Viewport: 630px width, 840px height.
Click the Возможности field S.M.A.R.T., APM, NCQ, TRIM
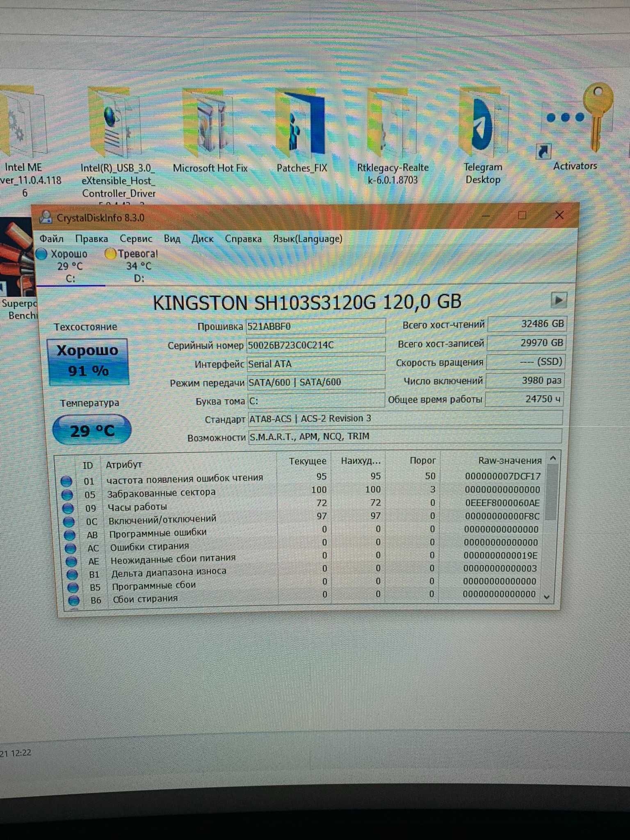(x=405, y=437)
